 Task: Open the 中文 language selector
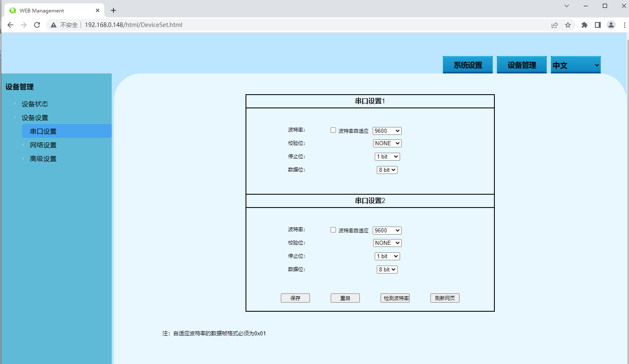click(x=575, y=65)
